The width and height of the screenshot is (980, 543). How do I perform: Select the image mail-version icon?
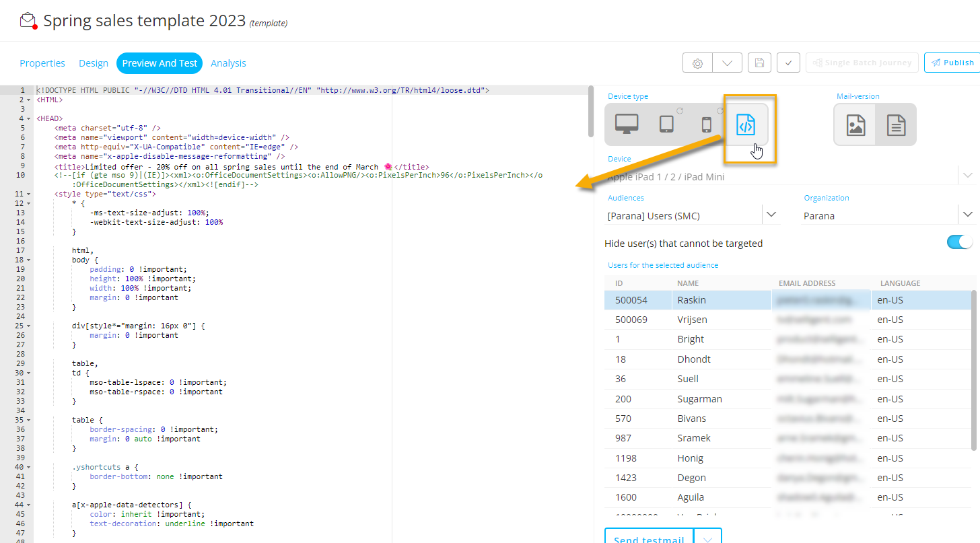click(855, 125)
